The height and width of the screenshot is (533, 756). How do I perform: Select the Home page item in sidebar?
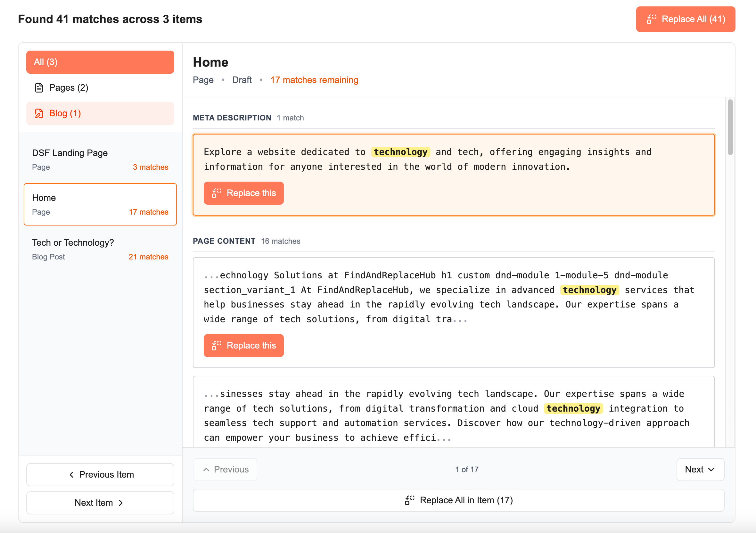point(100,204)
